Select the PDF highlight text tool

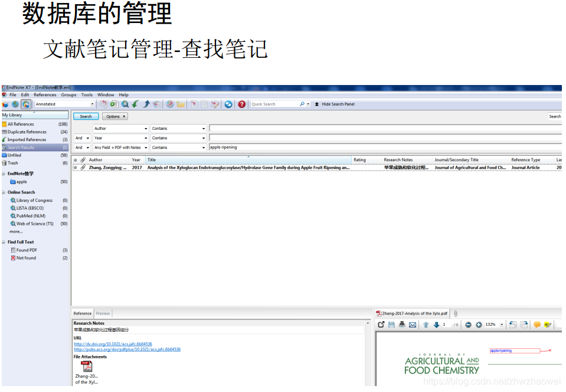click(x=548, y=325)
